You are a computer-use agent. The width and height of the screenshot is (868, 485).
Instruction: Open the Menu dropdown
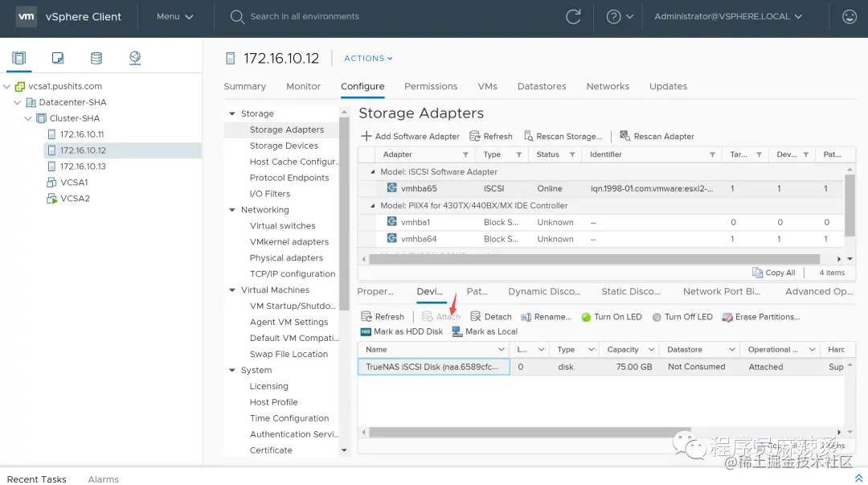click(175, 17)
